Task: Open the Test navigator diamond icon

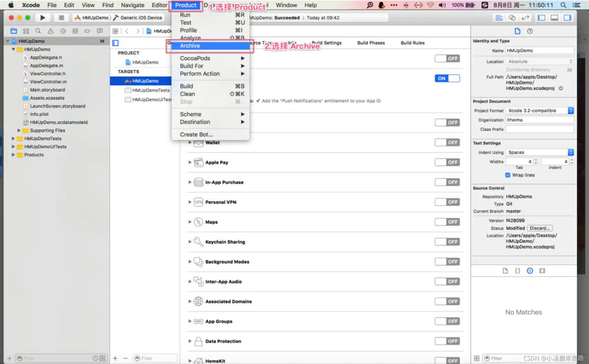Action: tap(63, 31)
